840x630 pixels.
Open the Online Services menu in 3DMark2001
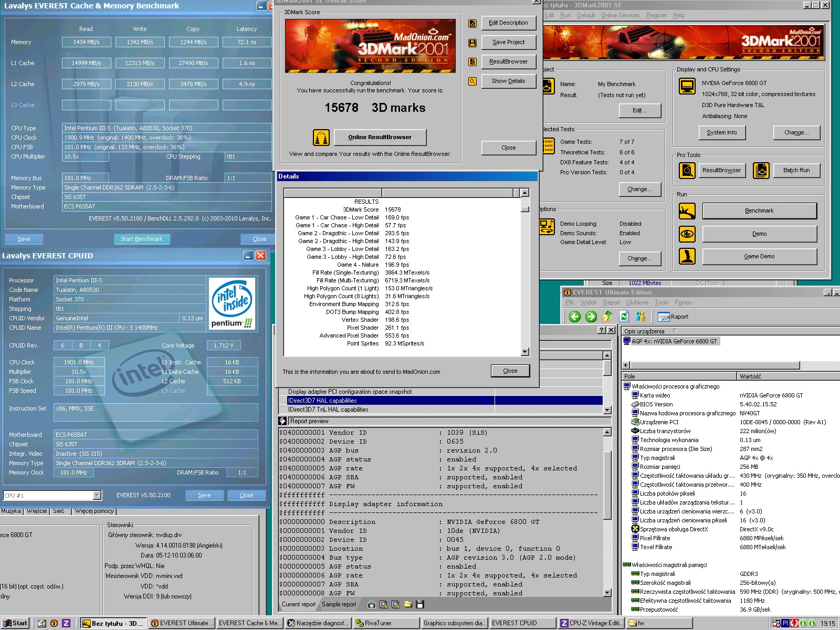[621, 15]
